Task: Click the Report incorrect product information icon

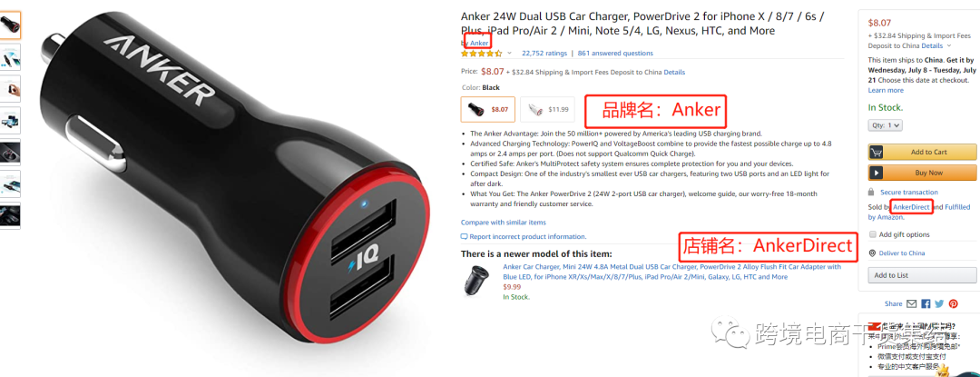Action: 464,237
